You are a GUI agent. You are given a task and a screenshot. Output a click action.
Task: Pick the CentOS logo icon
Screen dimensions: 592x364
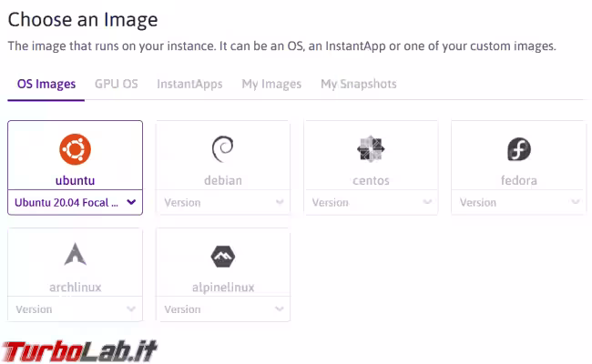pos(371,148)
